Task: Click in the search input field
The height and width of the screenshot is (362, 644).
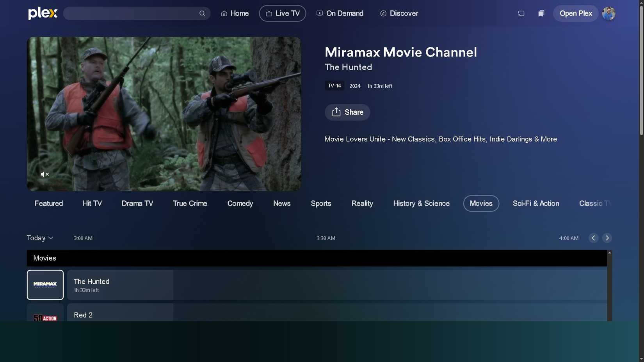Action: click(x=137, y=14)
